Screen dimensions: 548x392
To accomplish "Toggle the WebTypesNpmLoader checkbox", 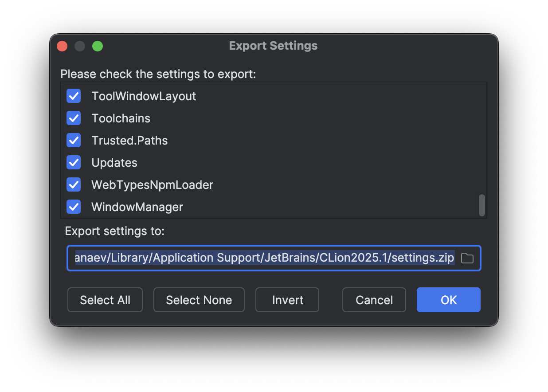I will pyautogui.click(x=74, y=184).
